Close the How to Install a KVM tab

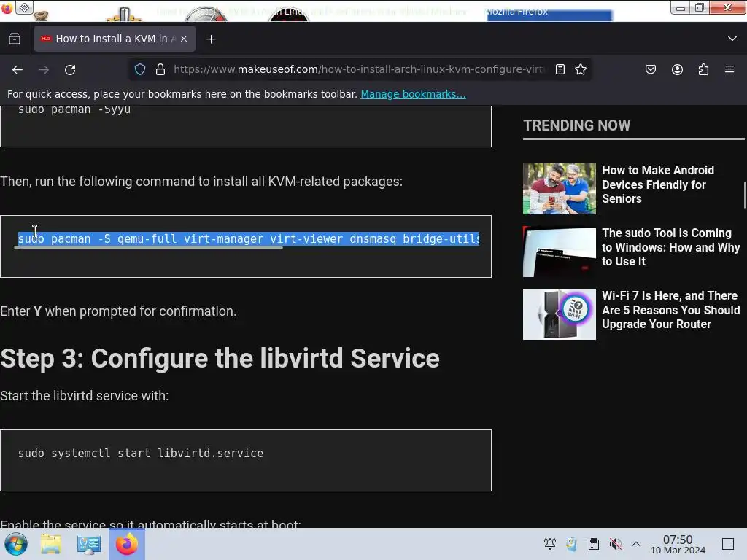tap(184, 39)
